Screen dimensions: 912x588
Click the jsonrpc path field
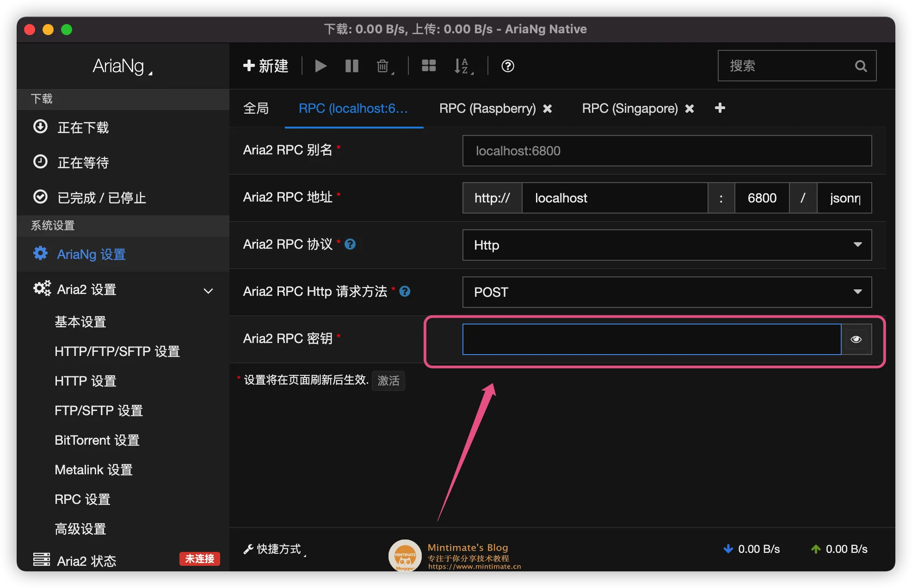(x=844, y=198)
